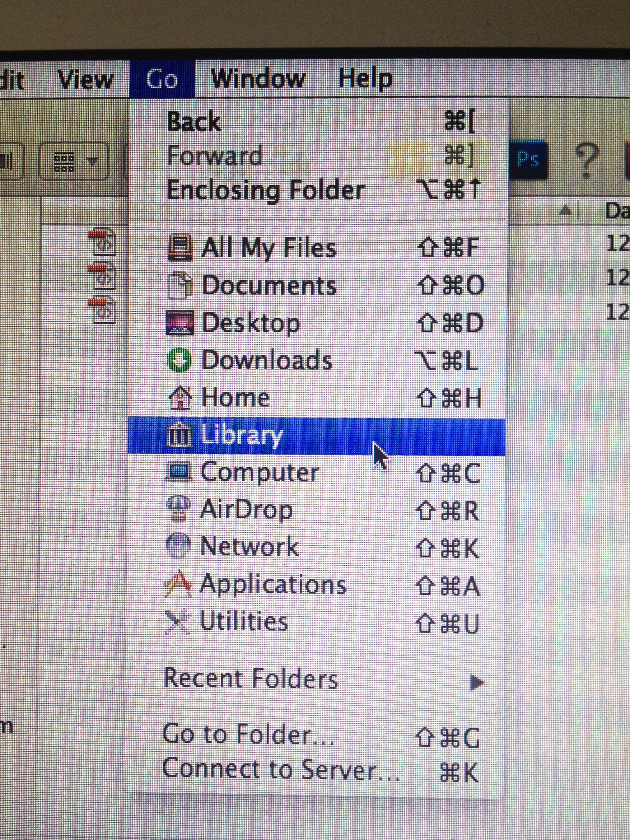Screen dimensions: 630x840
Task: Click the Photoshop Ps toolbar icon
Action: pyautogui.click(x=530, y=159)
